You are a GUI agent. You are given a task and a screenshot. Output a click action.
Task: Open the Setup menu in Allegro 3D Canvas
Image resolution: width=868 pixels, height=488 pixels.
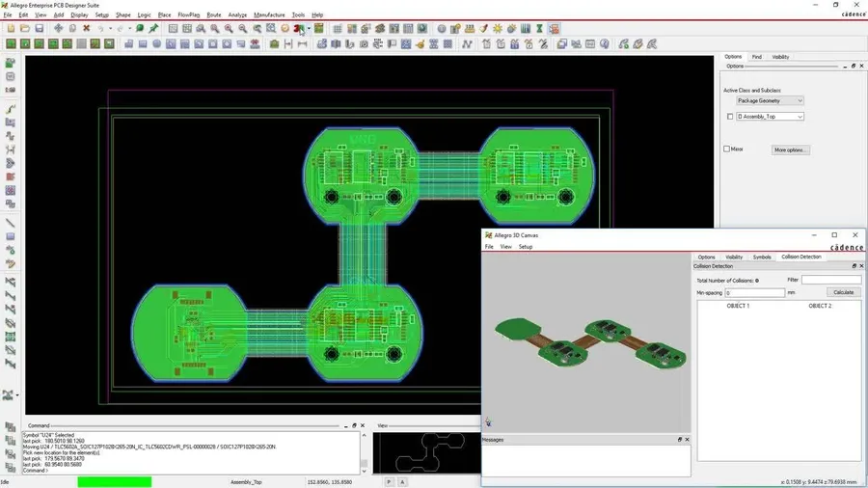pos(526,247)
